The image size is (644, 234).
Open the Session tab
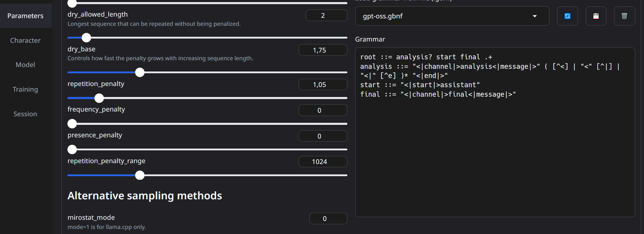point(26,114)
